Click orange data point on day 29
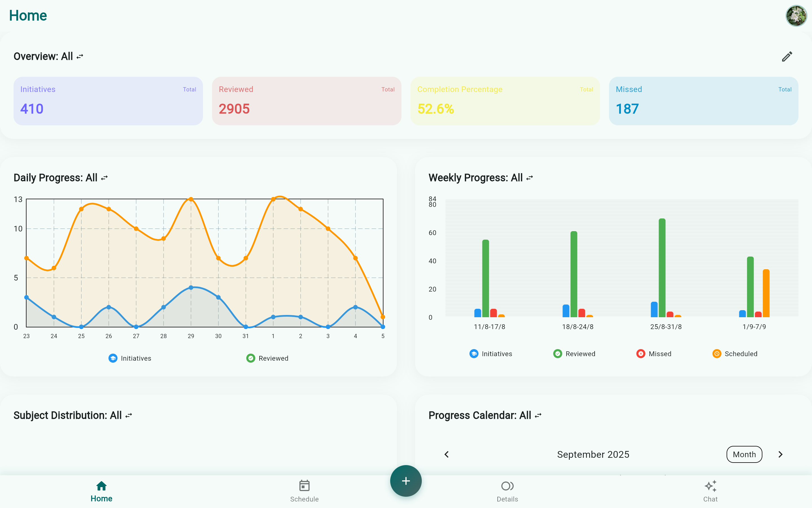 tap(191, 199)
